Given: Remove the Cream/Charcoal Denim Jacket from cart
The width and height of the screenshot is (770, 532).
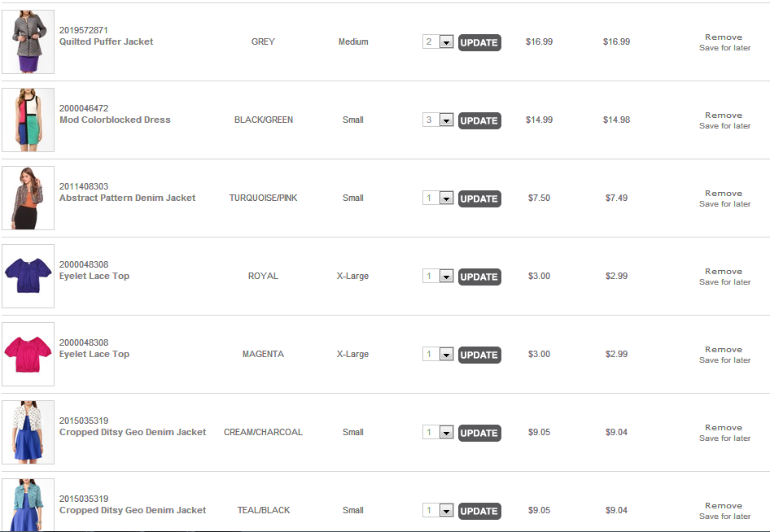Looking at the screenshot, I should 724,428.
